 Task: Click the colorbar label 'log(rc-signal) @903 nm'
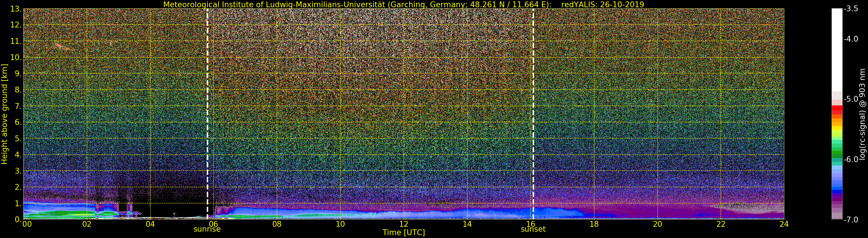[x=863, y=114]
